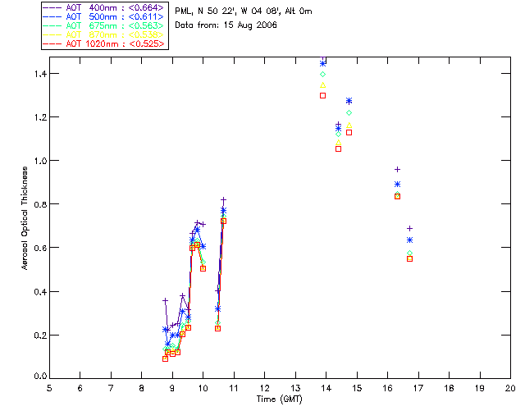The height and width of the screenshot is (420, 525).
Task: Click the red square point near 0.23 at hour 10.5
Action: pos(217,329)
